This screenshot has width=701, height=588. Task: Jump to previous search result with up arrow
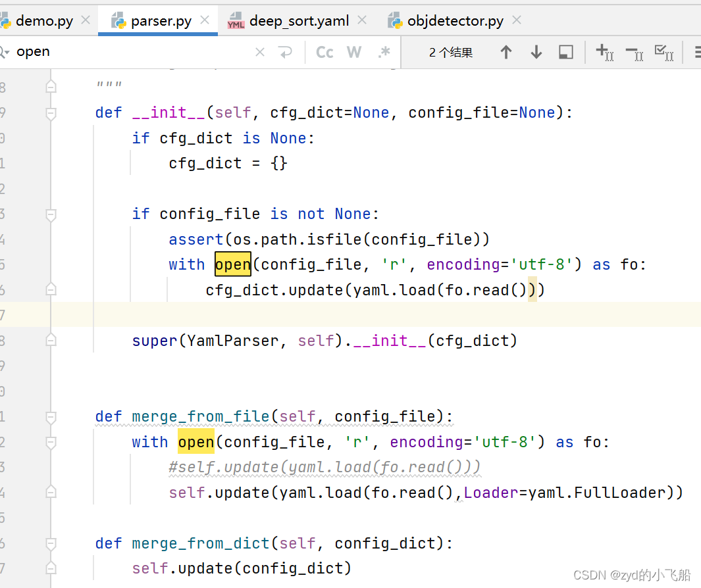506,52
